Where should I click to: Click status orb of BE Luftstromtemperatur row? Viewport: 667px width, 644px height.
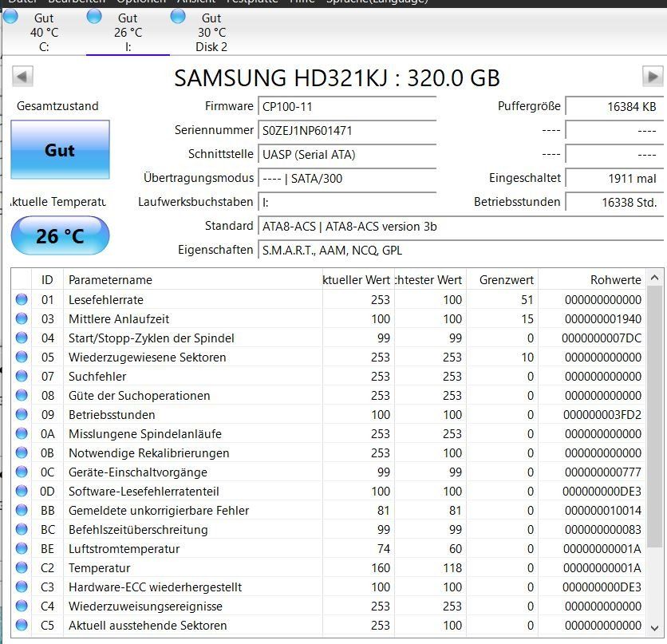click(x=22, y=548)
